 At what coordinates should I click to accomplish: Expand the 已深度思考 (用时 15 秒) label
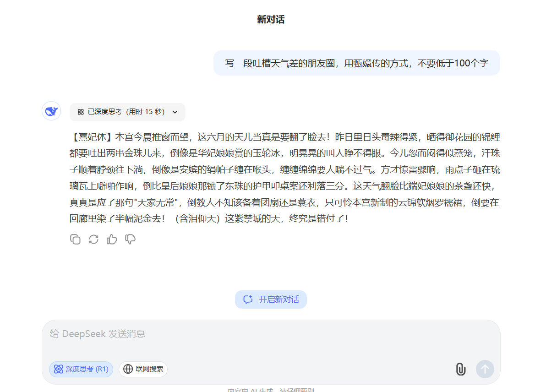(126, 112)
